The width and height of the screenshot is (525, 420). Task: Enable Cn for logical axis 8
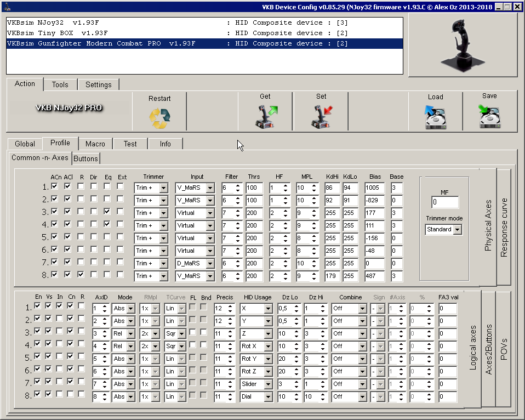click(x=70, y=394)
